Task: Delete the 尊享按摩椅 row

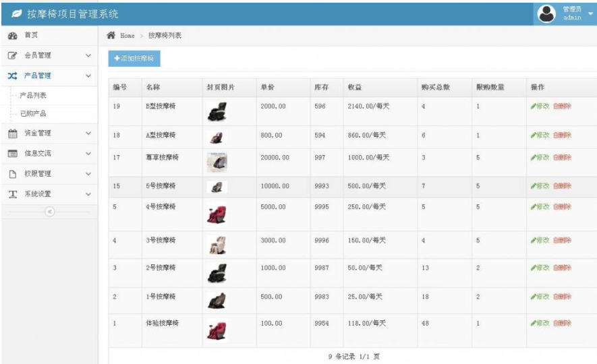Action: point(562,157)
